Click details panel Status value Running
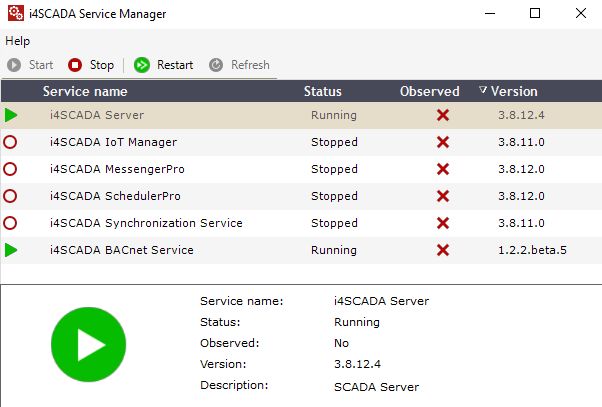Image resolution: width=602 pixels, height=407 pixels. (x=357, y=322)
